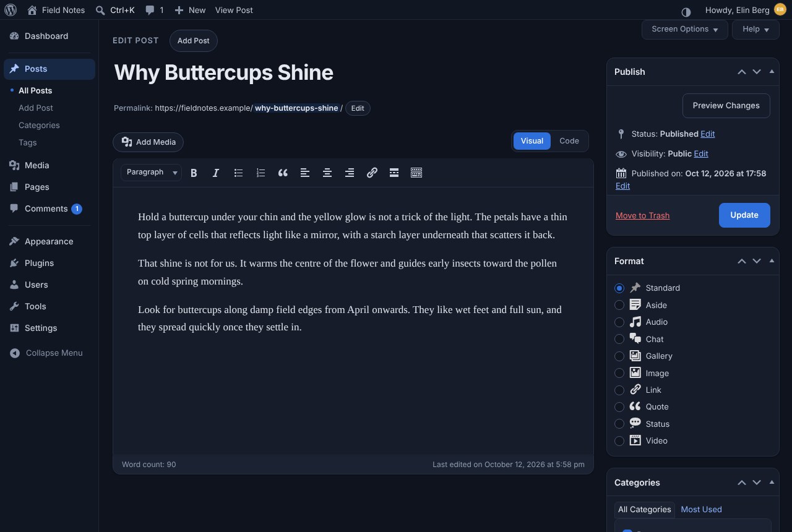Align text right
Viewport: 792px width, 532px height.
click(350, 173)
